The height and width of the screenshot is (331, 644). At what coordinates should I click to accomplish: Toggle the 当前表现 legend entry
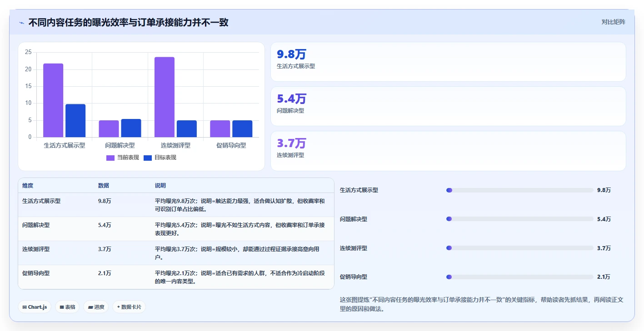123,158
